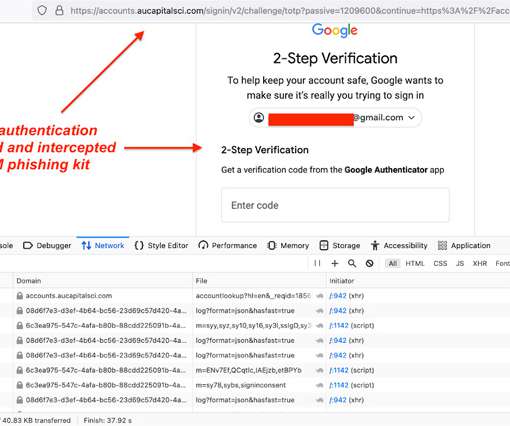
Task: Filter requests by CSS
Action: click(440, 263)
